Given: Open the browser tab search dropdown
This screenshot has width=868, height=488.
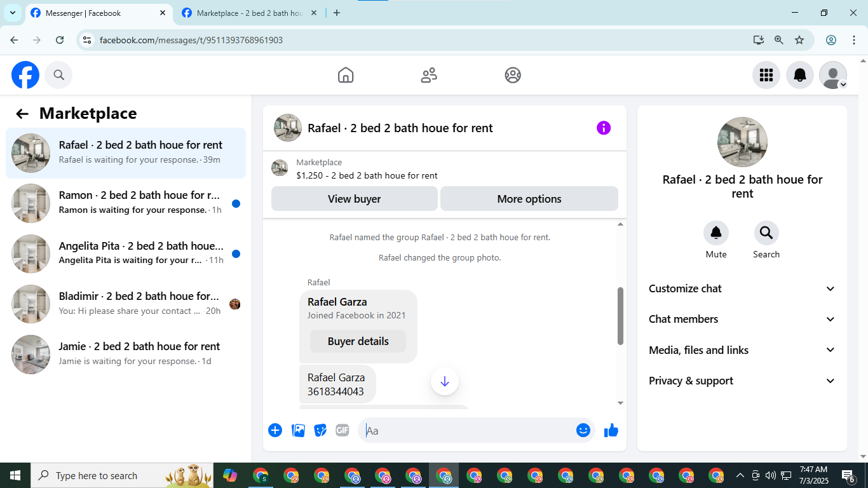Looking at the screenshot, I should point(12,13).
